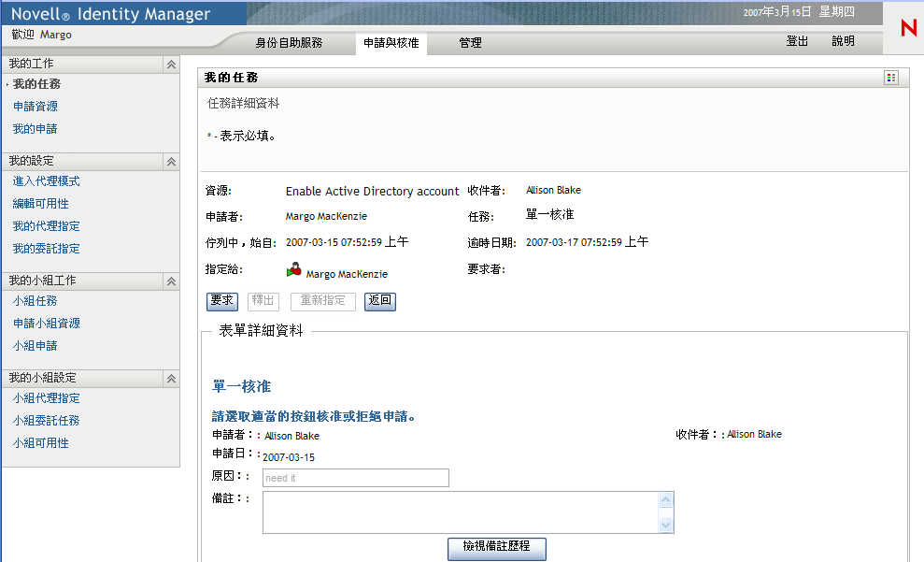Click the 原因 input field
This screenshot has height=562, width=924.
click(356, 478)
